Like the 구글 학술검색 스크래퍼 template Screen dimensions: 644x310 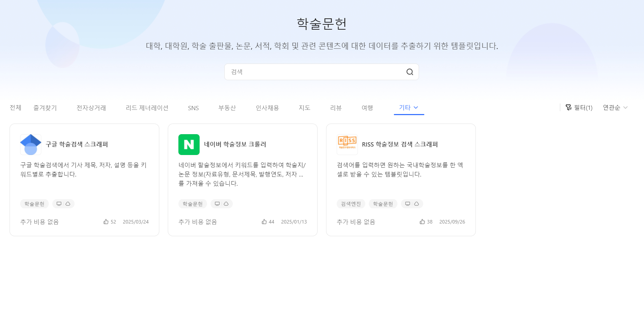tap(106, 222)
